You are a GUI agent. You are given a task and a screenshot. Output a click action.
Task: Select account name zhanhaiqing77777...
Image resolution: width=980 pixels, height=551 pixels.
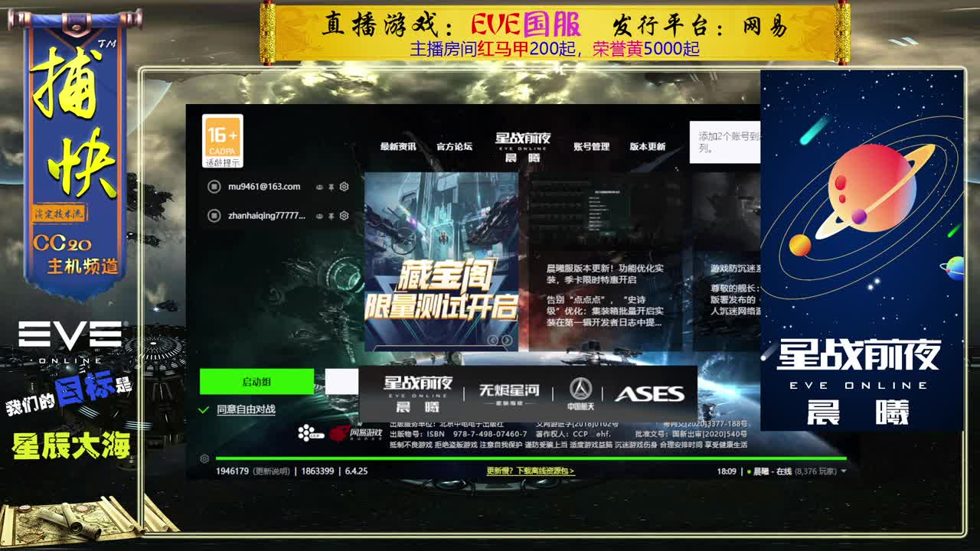pos(266,216)
